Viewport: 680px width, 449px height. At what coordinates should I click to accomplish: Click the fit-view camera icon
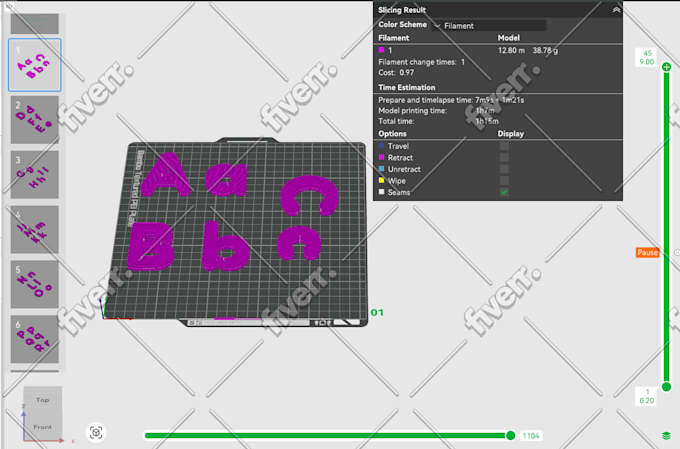pyautogui.click(x=96, y=433)
